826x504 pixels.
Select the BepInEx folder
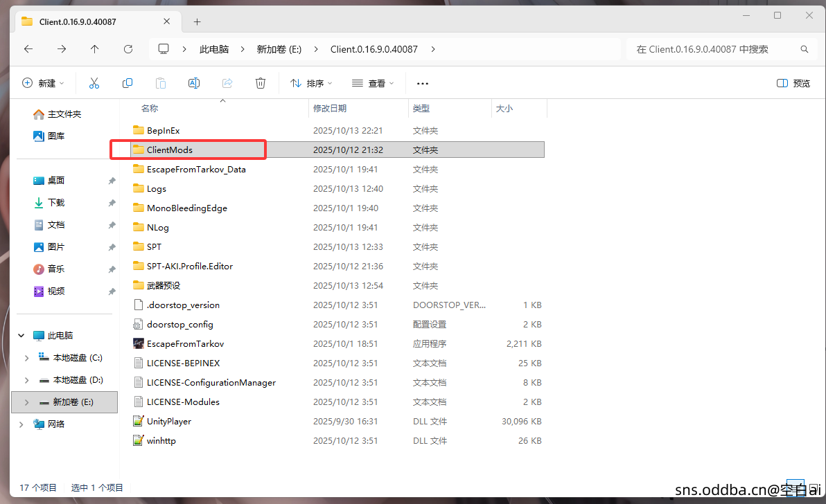[x=163, y=130]
